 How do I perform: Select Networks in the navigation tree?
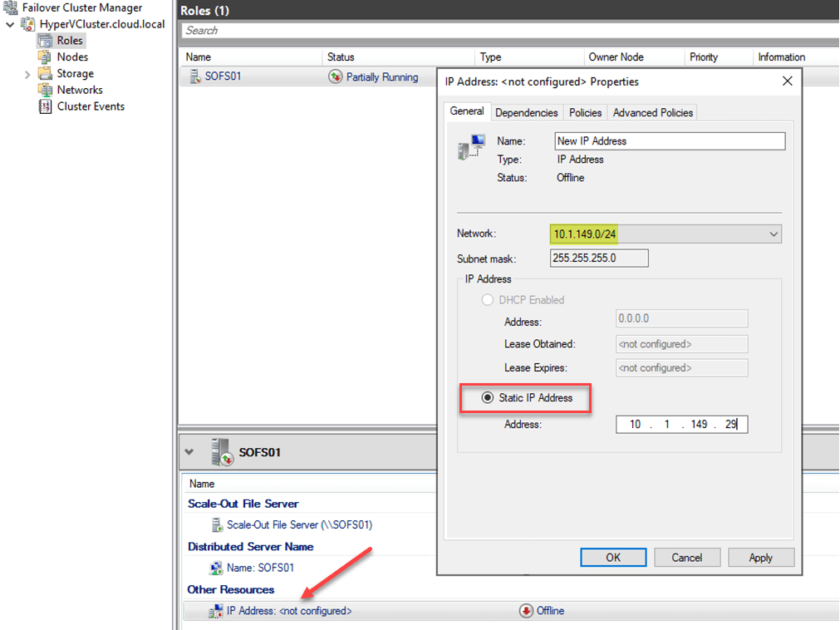[x=80, y=90]
